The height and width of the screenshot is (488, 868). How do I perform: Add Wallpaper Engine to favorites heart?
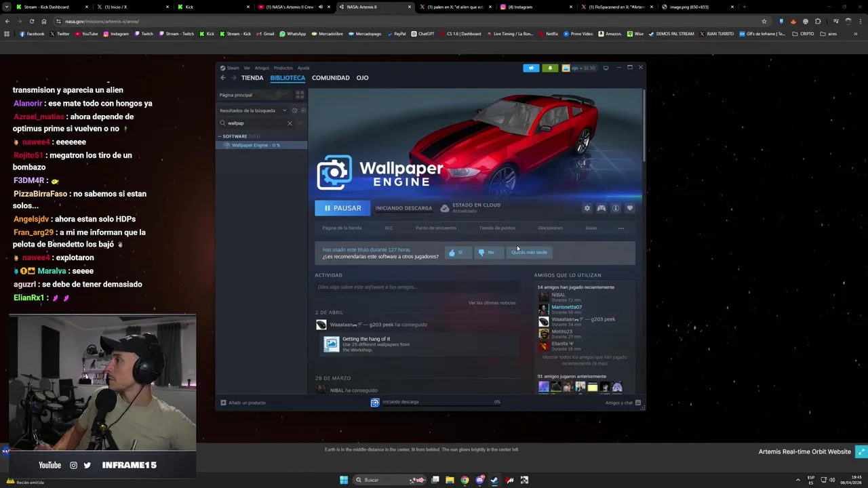coord(630,208)
